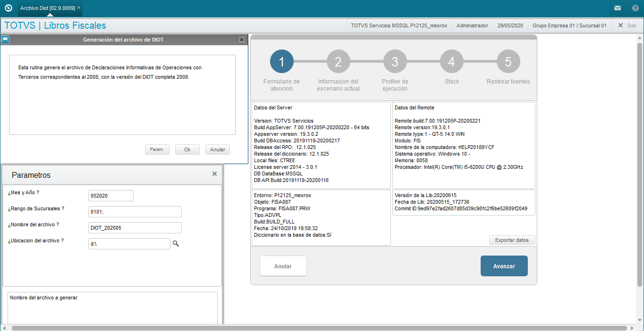Click the magnifier browse icon for file location
The width and height of the screenshot is (644, 331).
[176, 244]
